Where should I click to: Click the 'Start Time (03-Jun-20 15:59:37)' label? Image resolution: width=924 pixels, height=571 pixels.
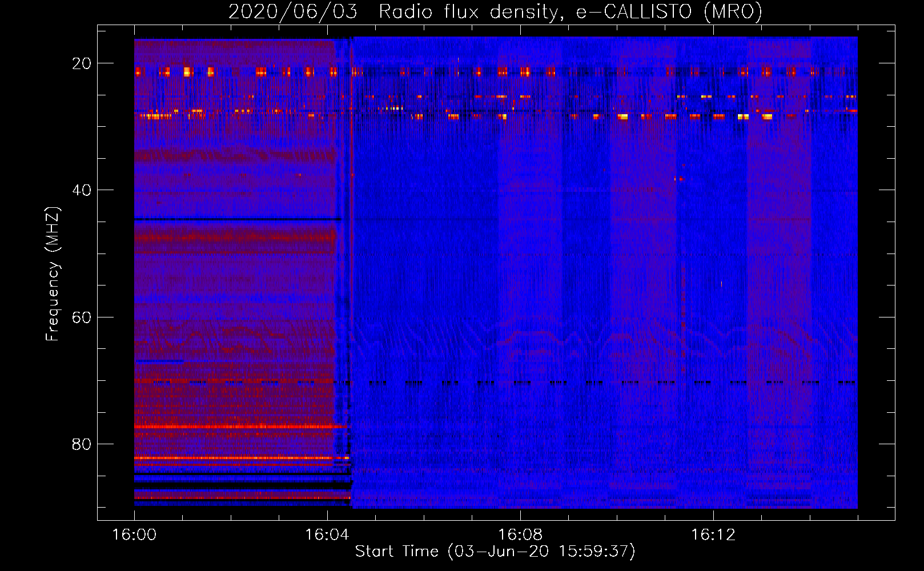495,552
